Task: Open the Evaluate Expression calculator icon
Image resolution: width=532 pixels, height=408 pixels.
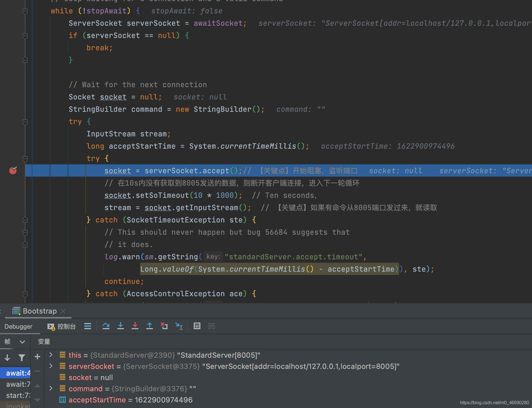Action: (x=197, y=326)
